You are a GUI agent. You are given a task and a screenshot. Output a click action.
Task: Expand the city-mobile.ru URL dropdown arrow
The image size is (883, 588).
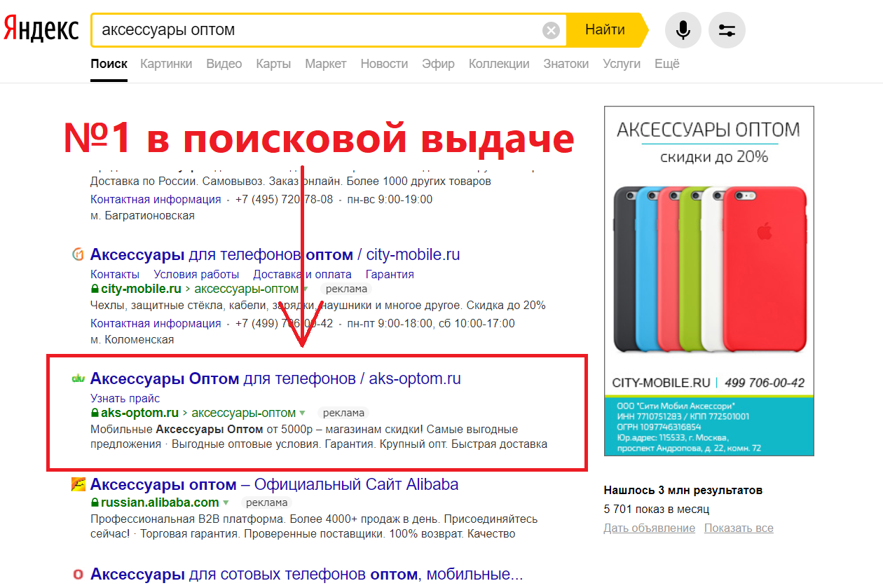tap(305, 289)
